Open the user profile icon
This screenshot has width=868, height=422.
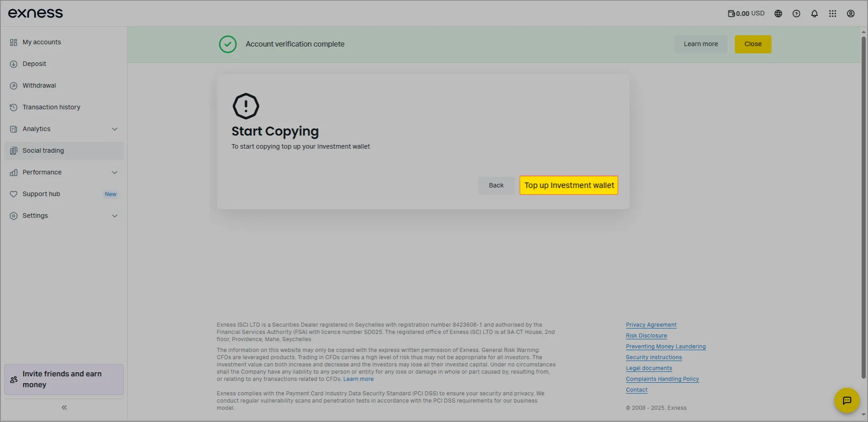(850, 14)
